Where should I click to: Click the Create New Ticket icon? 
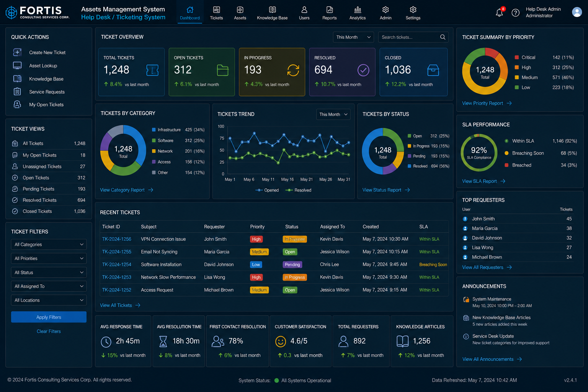click(x=17, y=52)
